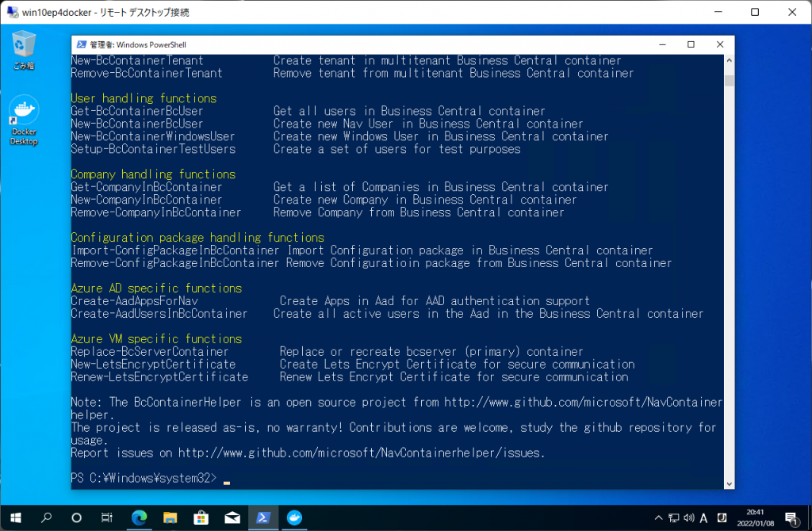Screen dimensions: 812x531
Task: Open network status tray icon
Action: (x=674, y=518)
